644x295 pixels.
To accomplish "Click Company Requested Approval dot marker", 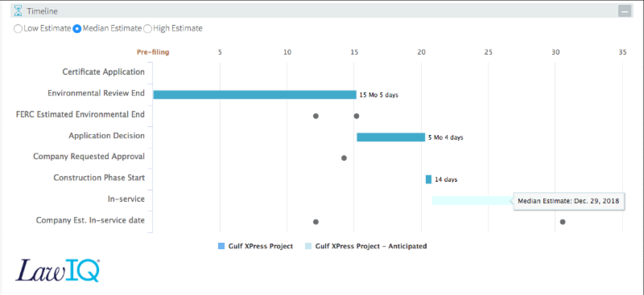I will coord(345,158).
